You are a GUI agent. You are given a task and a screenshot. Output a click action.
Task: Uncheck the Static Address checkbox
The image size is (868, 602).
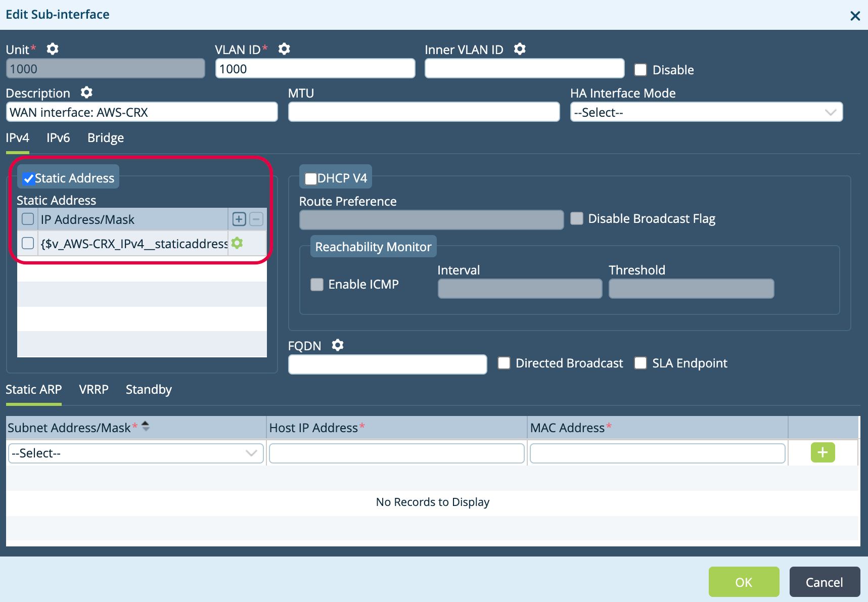coord(29,178)
